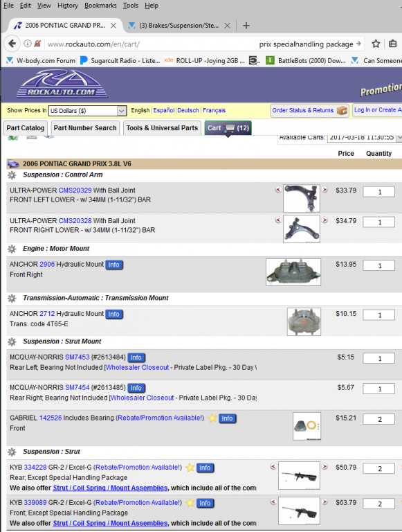Click the RockAuto.com logo
Viewport: 402px width, 532px height.
tap(62, 84)
